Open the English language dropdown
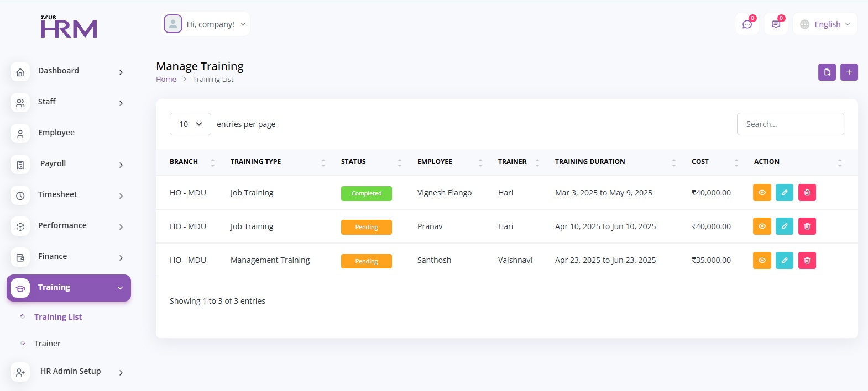Image resolution: width=868 pixels, height=391 pixels. pyautogui.click(x=825, y=24)
